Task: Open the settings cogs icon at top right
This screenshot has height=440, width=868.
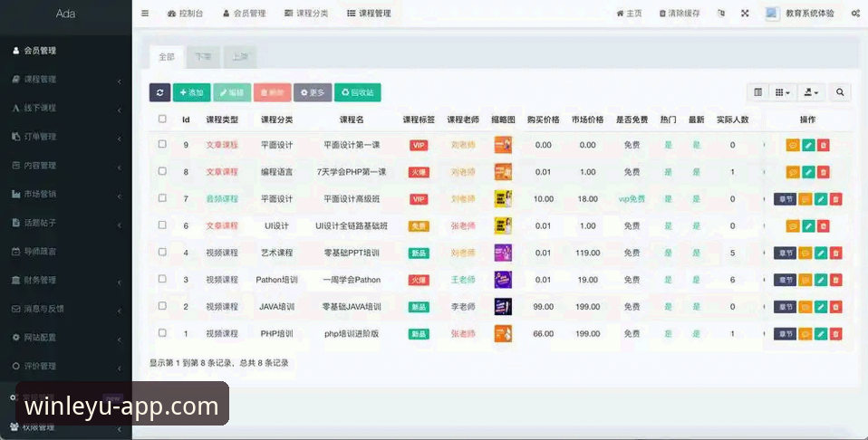Action: click(855, 14)
